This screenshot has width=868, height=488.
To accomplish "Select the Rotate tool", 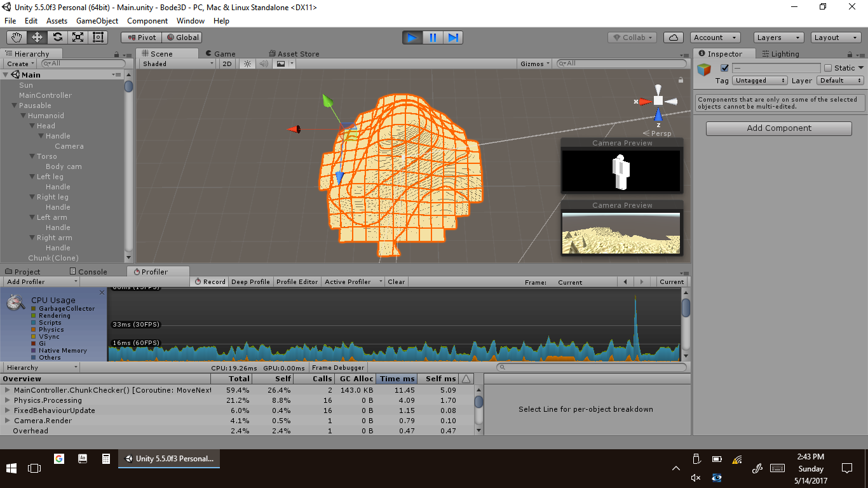I will pyautogui.click(x=58, y=37).
